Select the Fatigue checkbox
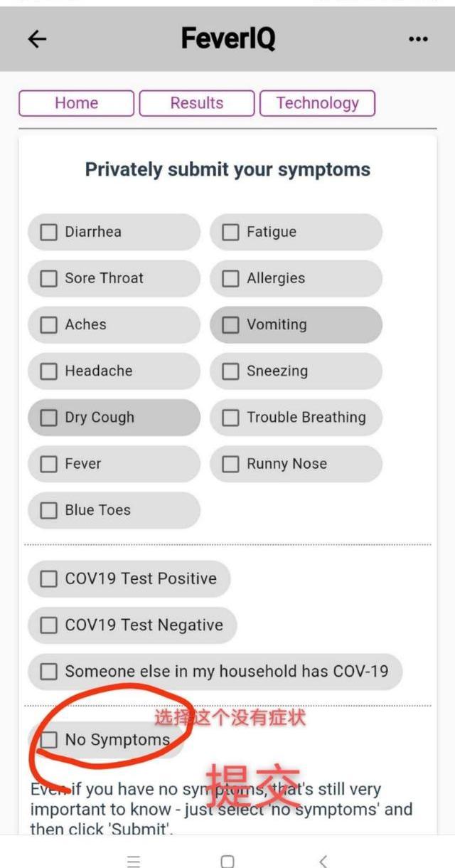The image size is (455, 868). point(230,232)
